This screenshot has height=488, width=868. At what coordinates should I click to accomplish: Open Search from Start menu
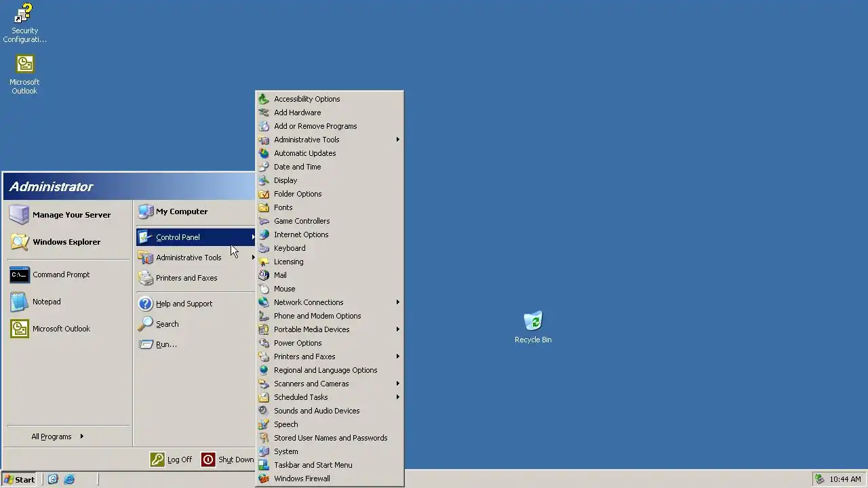[x=195, y=324]
